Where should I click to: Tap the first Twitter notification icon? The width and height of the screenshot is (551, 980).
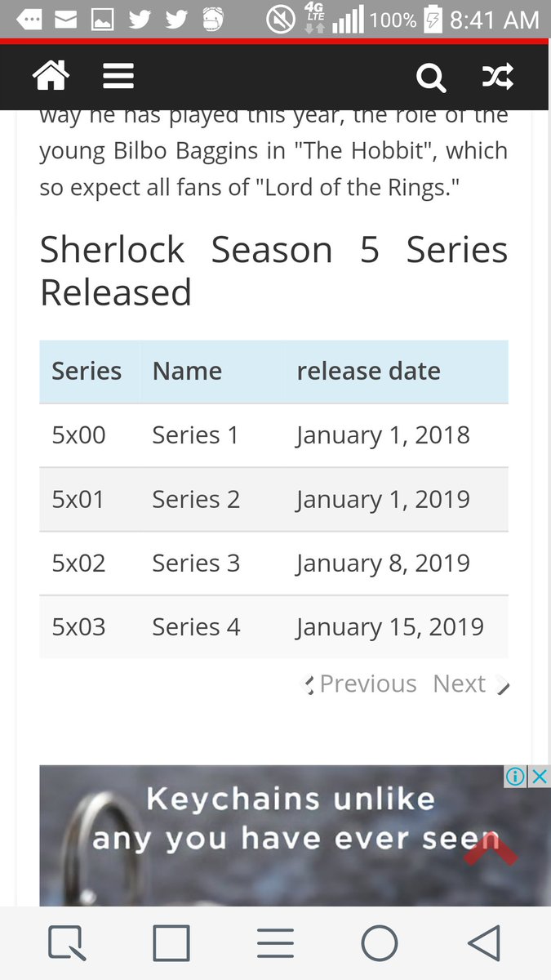pyautogui.click(x=140, y=20)
